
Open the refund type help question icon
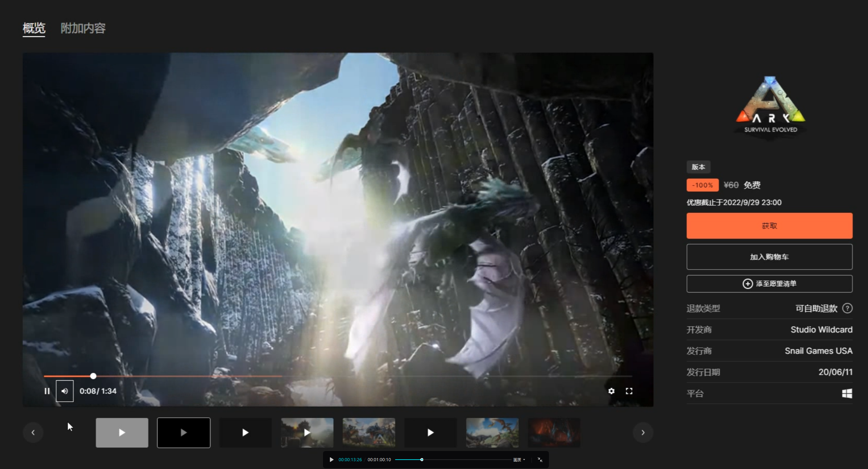[x=847, y=308]
